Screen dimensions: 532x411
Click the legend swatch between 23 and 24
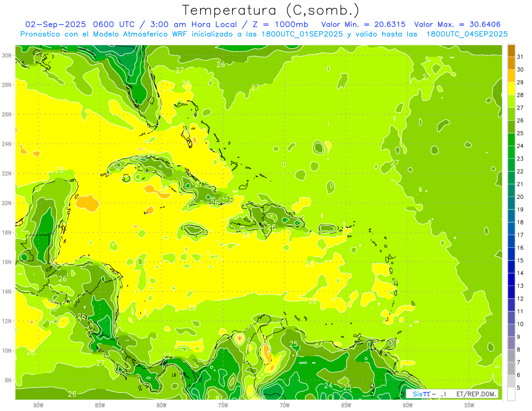click(x=511, y=152)
